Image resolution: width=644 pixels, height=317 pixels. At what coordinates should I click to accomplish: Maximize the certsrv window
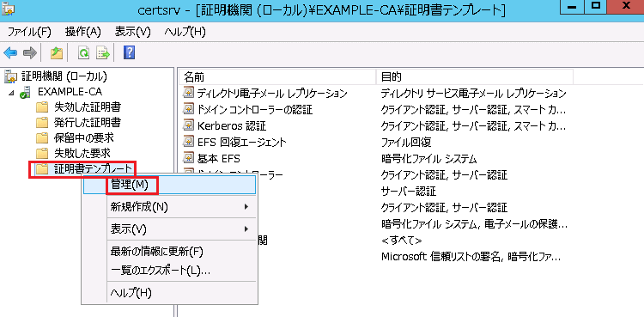coord(595,6)
